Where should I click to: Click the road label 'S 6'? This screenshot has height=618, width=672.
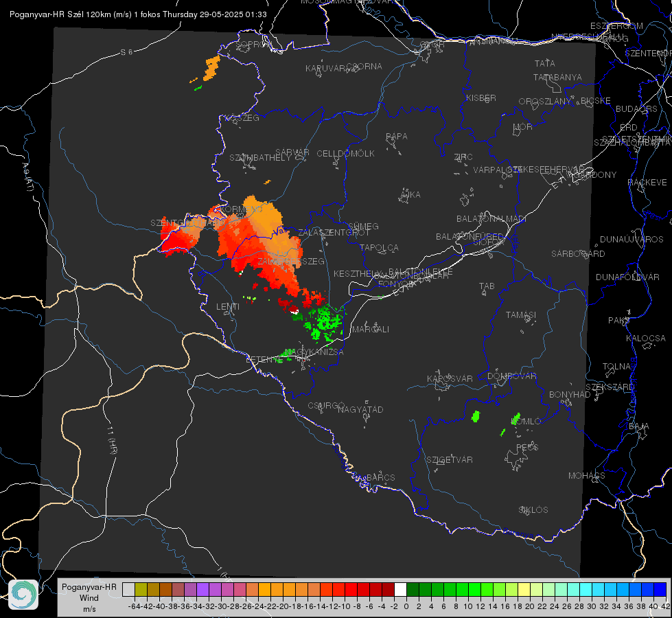pyautogui.click(x=126, y=52)
